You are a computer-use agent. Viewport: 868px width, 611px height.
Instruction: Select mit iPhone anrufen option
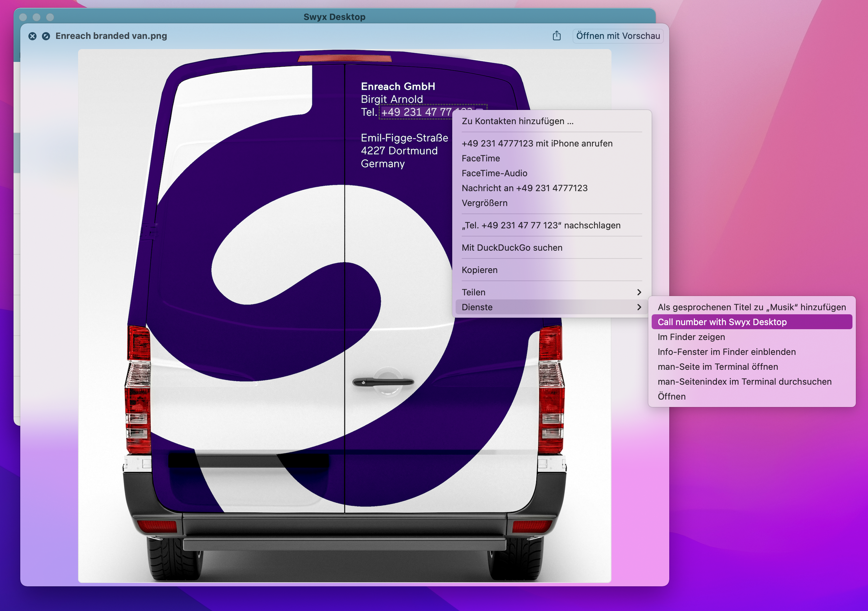click(537, 143)
